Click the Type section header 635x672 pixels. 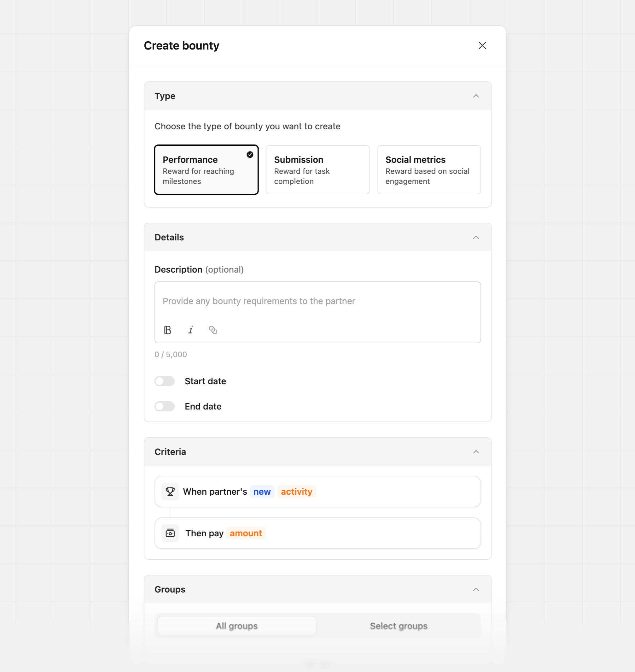317,96
